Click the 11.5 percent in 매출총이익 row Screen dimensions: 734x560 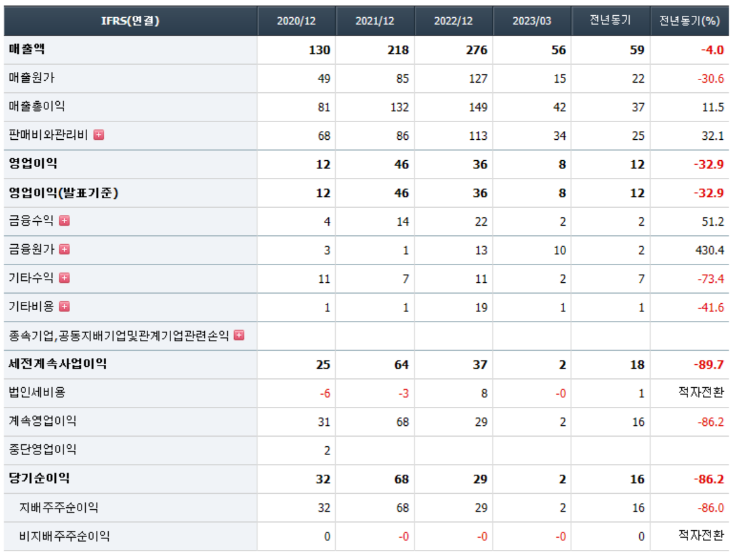713,107
